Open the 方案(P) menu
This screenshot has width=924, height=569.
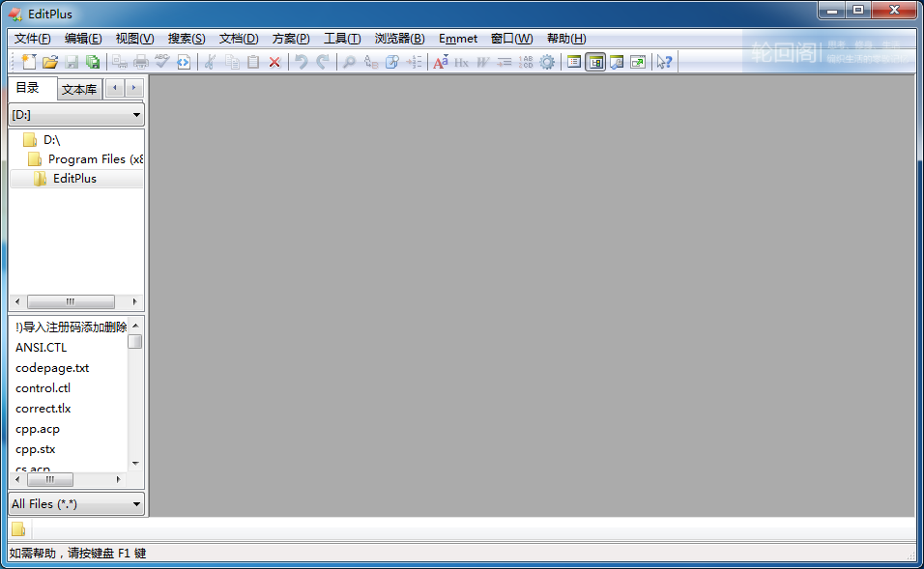(x=291, y=39)
